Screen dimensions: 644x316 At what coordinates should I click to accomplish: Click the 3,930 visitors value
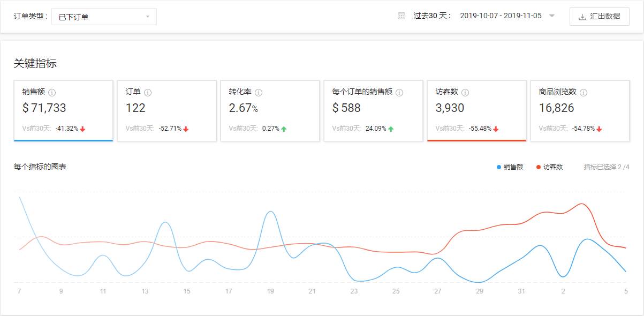pyautogui.click(x=450, y=108)
